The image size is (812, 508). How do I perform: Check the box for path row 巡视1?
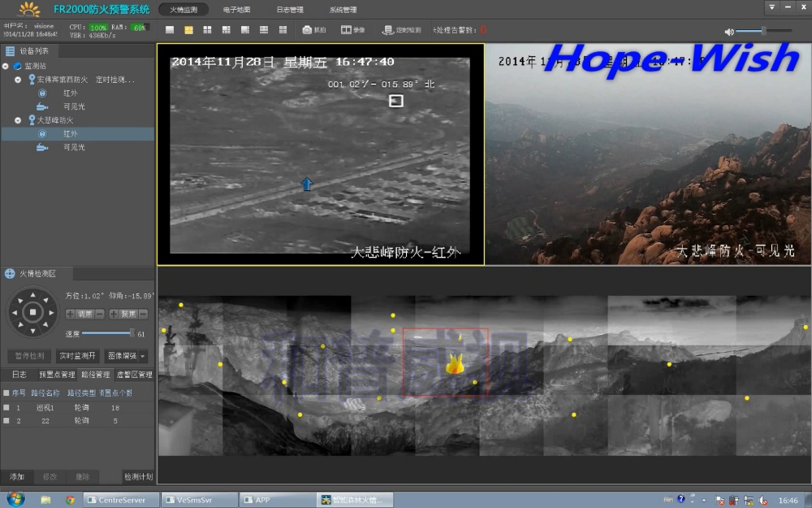[x=6, y=407]
